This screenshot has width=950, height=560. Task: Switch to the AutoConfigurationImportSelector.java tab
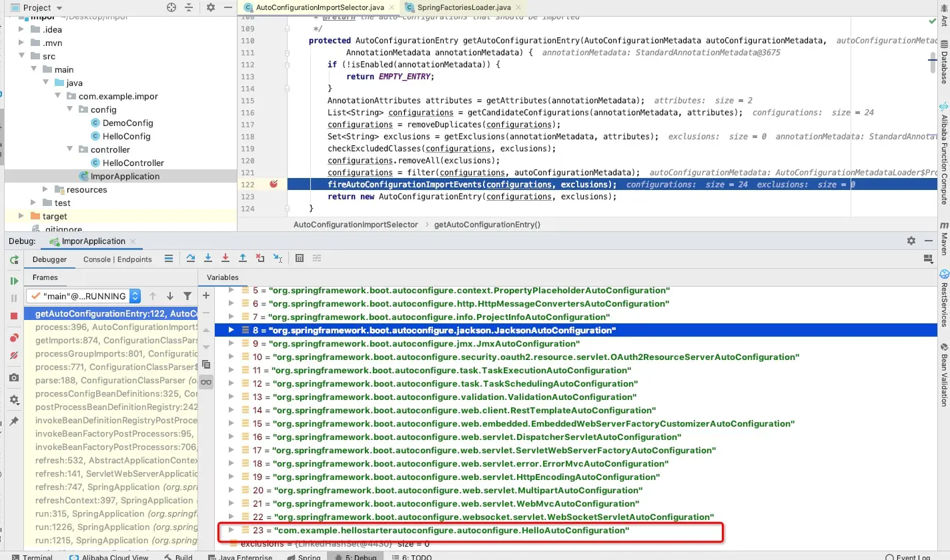tap(319, 7)
